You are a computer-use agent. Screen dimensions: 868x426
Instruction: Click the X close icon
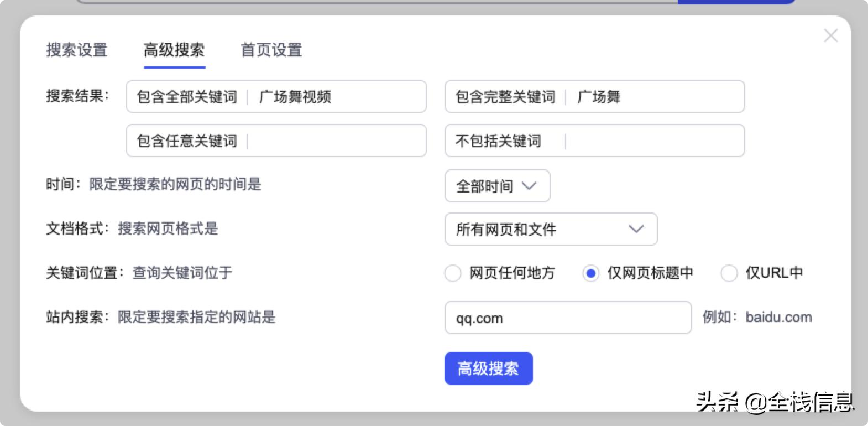pyautogui.click(x=830, y=35)
